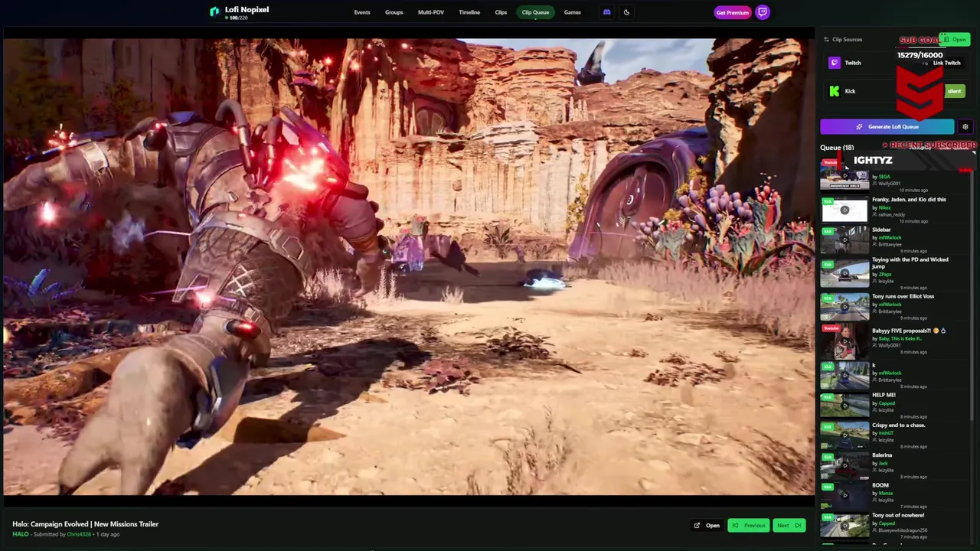Screen dimensions: 980x551
Task: Switch to the Multi-POV tab
Action: [431, 12]
